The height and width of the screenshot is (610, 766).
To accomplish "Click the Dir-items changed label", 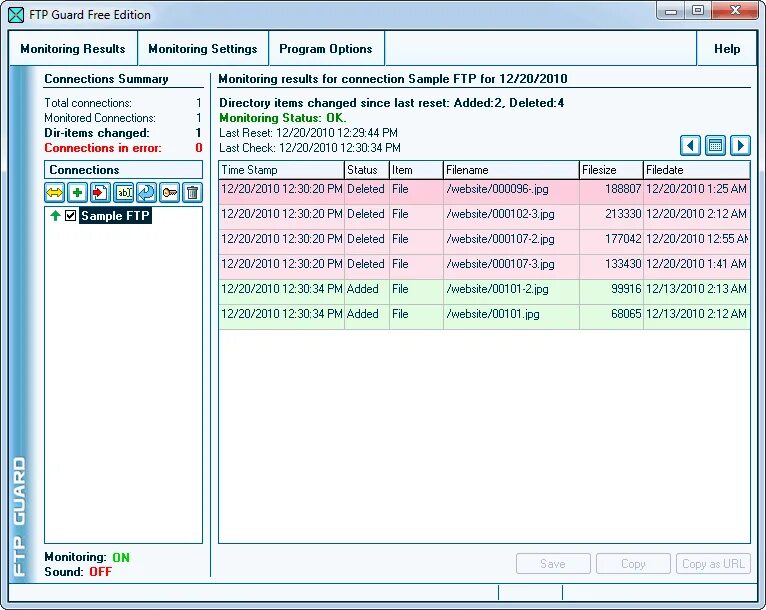I will pyautogui.click(x=97, y=133).
